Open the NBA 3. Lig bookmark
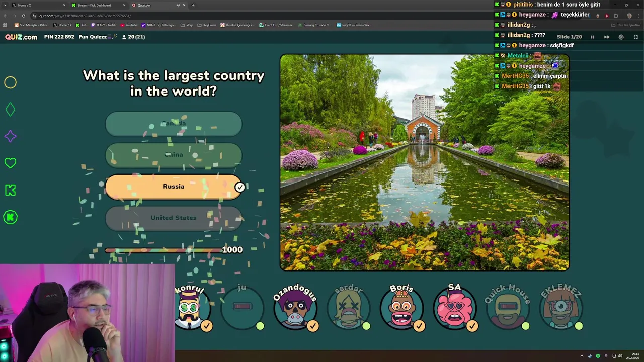This screenshot has height=362, width=644. tap(159, 25)
